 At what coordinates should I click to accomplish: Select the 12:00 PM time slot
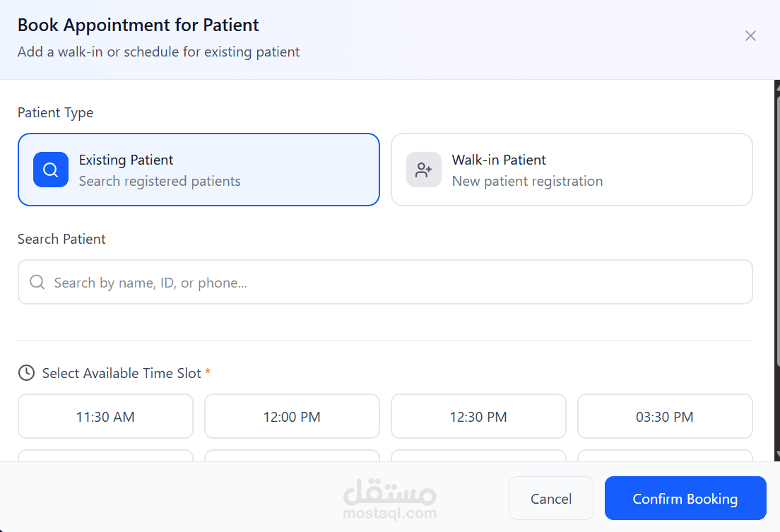(x=292, y=417)
